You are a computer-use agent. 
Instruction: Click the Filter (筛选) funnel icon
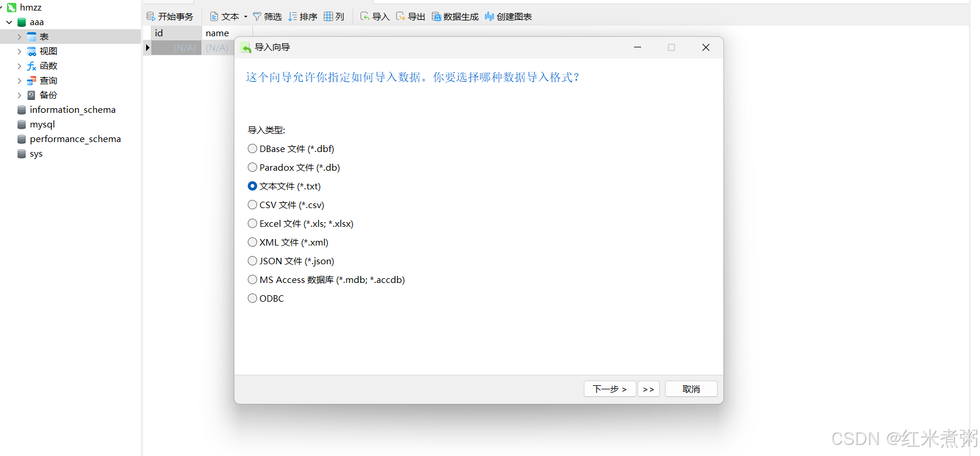pyautogui.click(x=257, y=16)
